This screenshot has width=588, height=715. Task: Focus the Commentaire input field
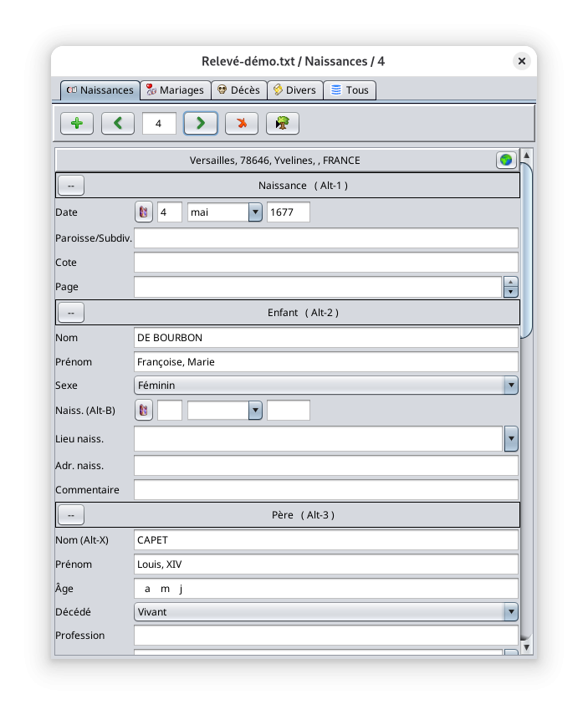pos(326,490)
